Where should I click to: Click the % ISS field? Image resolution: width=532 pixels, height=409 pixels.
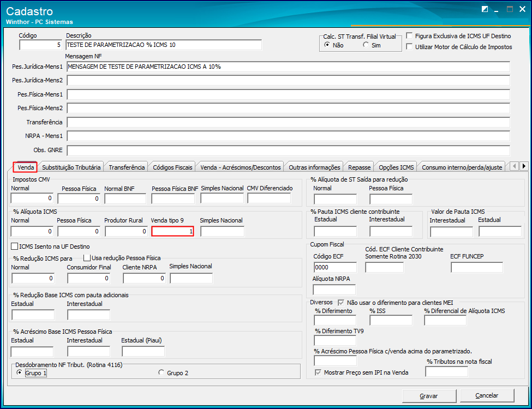click(x=391, y=321)
